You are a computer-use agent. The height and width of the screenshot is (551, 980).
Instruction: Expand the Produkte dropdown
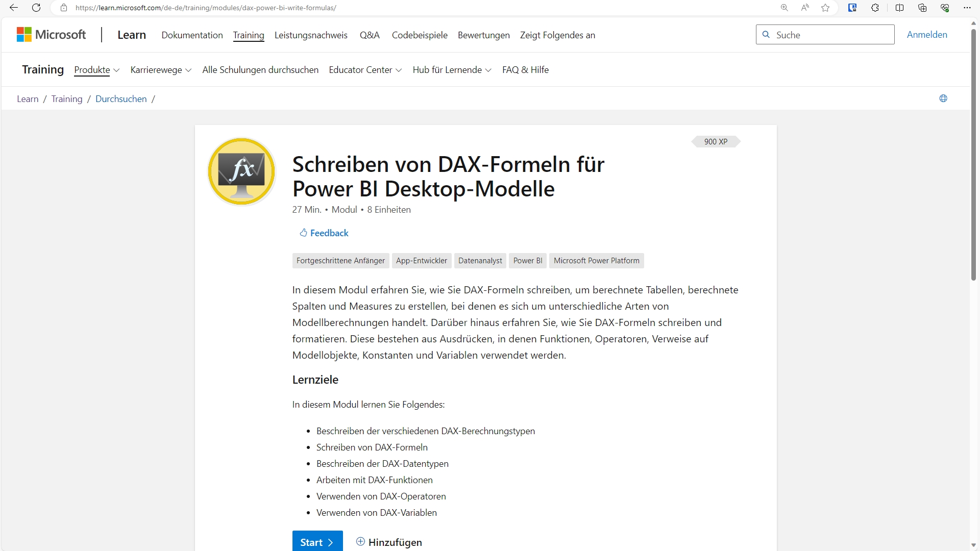(x=96, y=70)
